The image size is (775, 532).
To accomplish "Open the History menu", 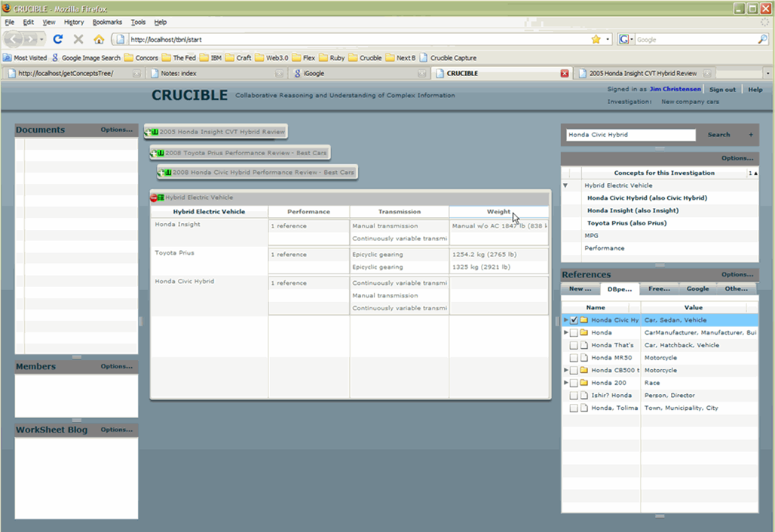I will 74,22.
